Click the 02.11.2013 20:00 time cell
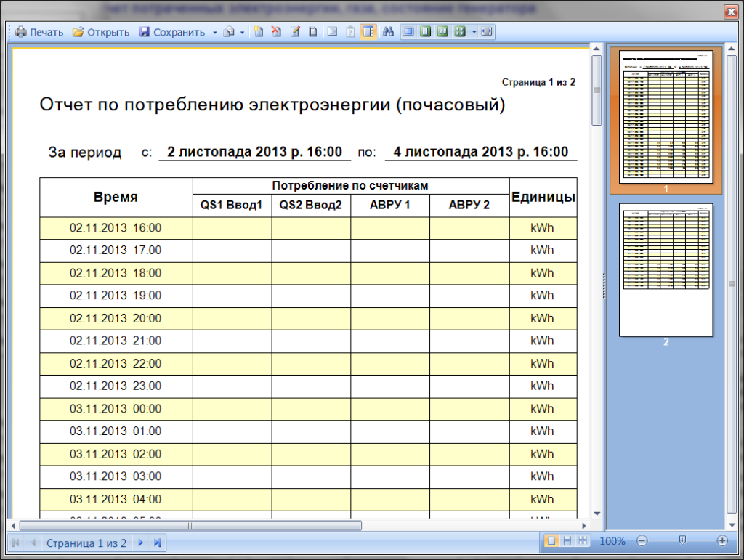The image size is (744, 560). pyautogui.click(x=116, y=319)
